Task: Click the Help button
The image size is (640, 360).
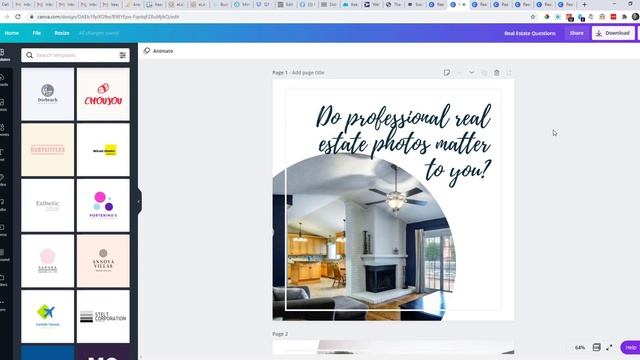Action: tap(631, 347)
